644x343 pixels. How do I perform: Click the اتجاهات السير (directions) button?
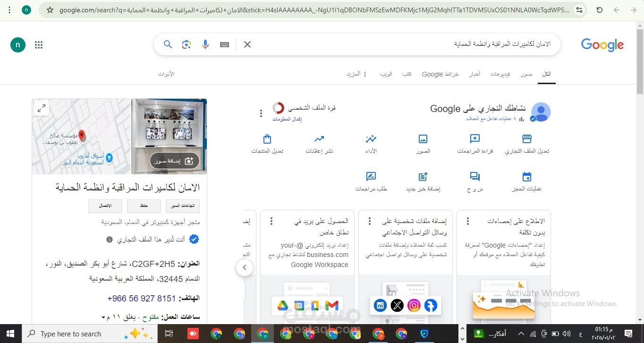[x=183, y=206]
